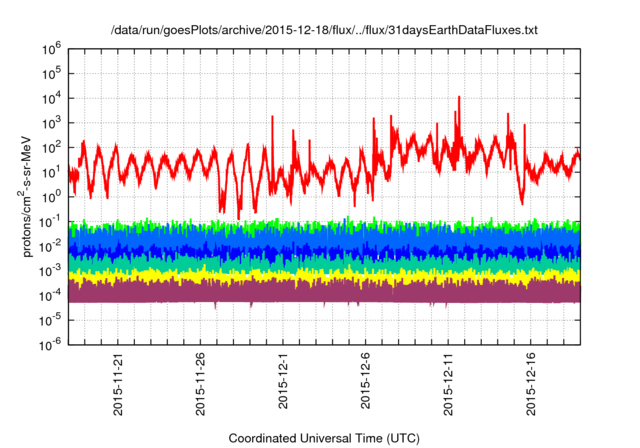Click the 10^-4 y-axis tick label
Screen dimensions: 640x448
[50, 295]
